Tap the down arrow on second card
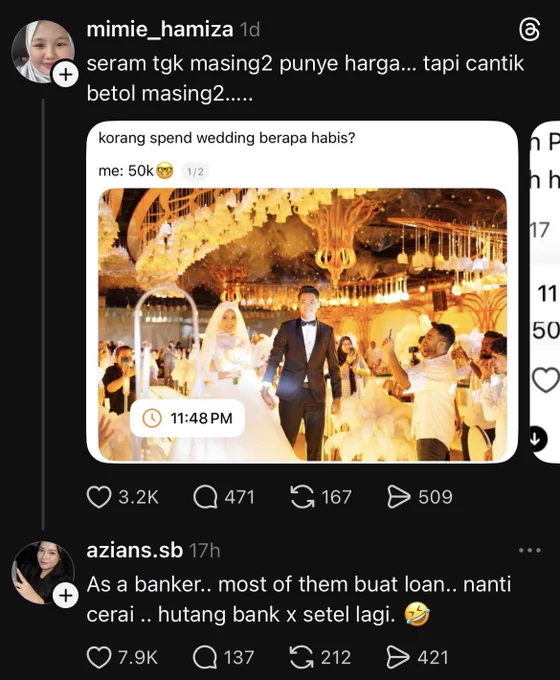Viewport: 560px width, 680px height. (x=537, y=439)
